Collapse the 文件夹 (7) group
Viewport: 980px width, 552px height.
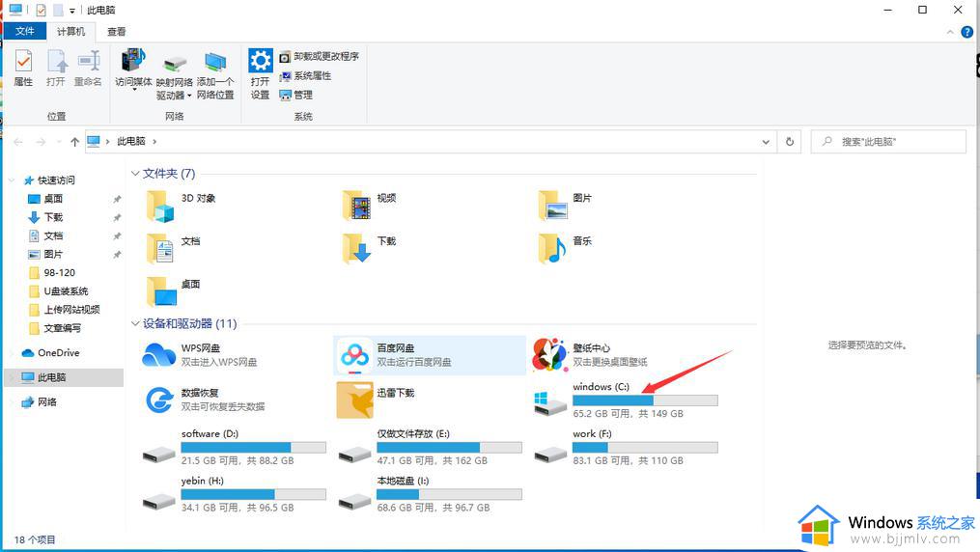point(135,173)
